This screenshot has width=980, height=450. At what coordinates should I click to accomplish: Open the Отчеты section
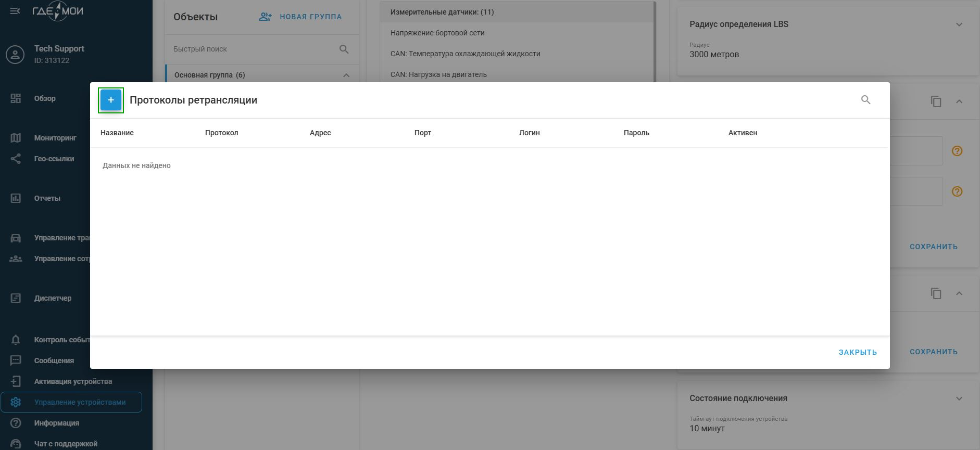pos(47,198)
